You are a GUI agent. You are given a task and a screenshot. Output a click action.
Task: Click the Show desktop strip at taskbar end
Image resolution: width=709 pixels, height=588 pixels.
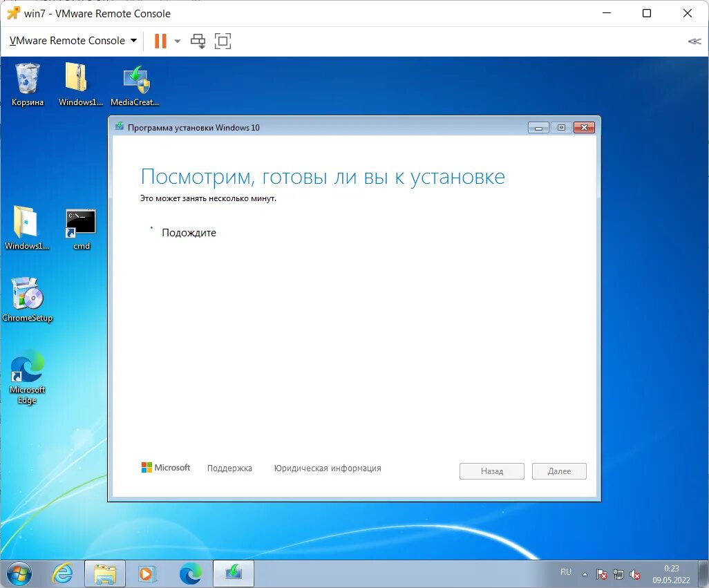[703, 574]
